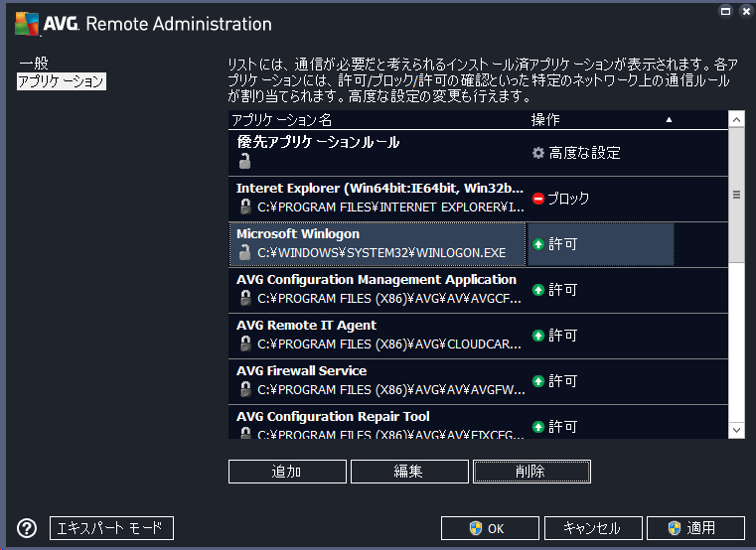Image resolution: width=756 pixels, height=550 pixels.
Task: Open help with the question mark icon
Action: click(27, 528)
